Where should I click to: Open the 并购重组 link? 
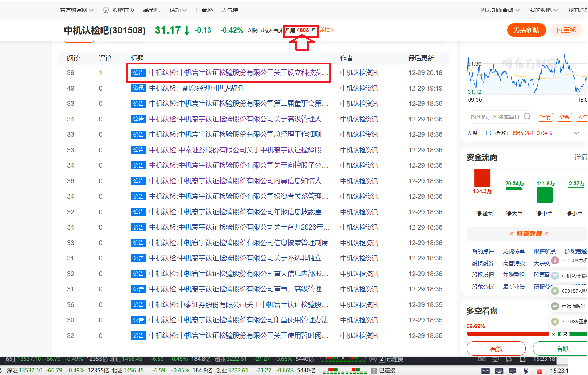514,275
